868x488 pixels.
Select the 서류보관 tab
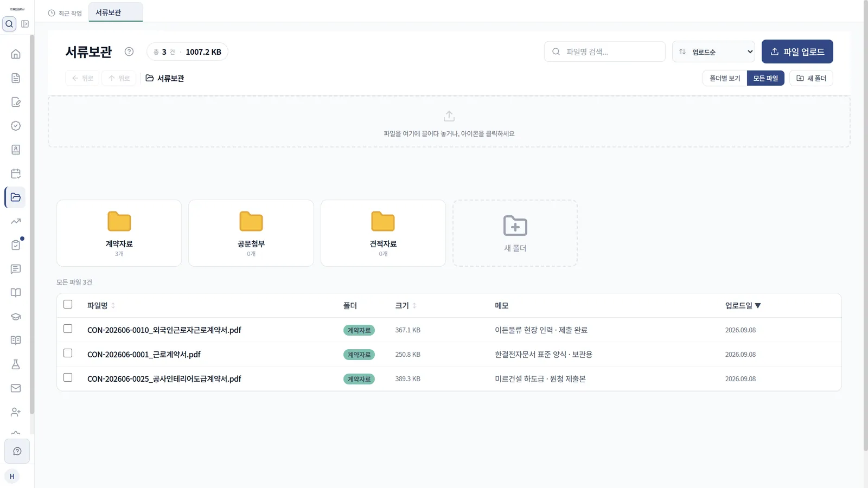click(116, 12)
